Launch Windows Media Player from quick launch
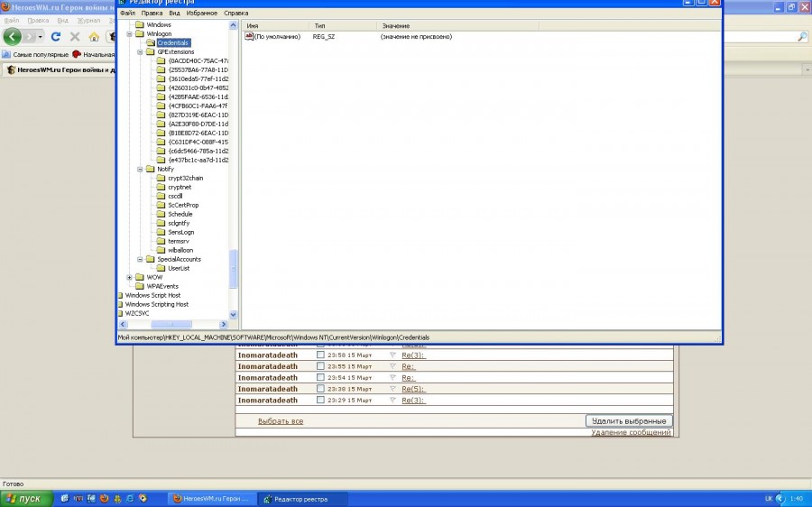The height and width of the screenshot is (507, 812). point(143,499)
